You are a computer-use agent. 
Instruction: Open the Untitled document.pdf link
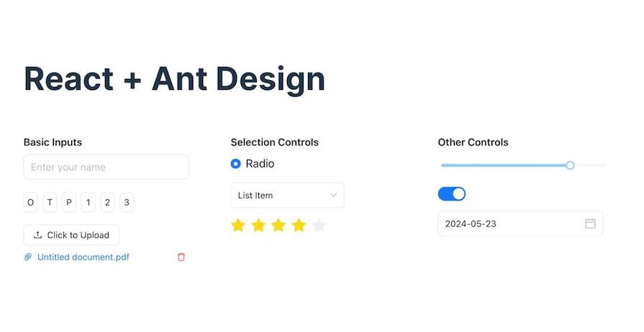tap(83, 257)
